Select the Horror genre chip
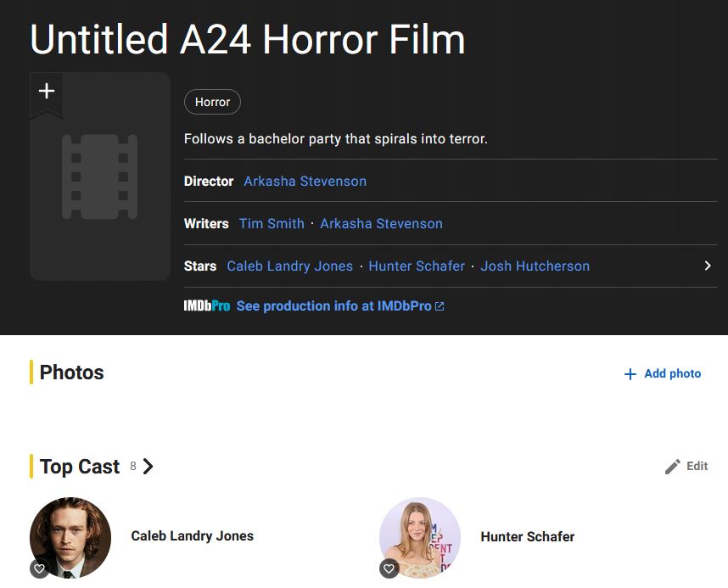The width and height of the screenshot is (728, 588). (212, 102)
